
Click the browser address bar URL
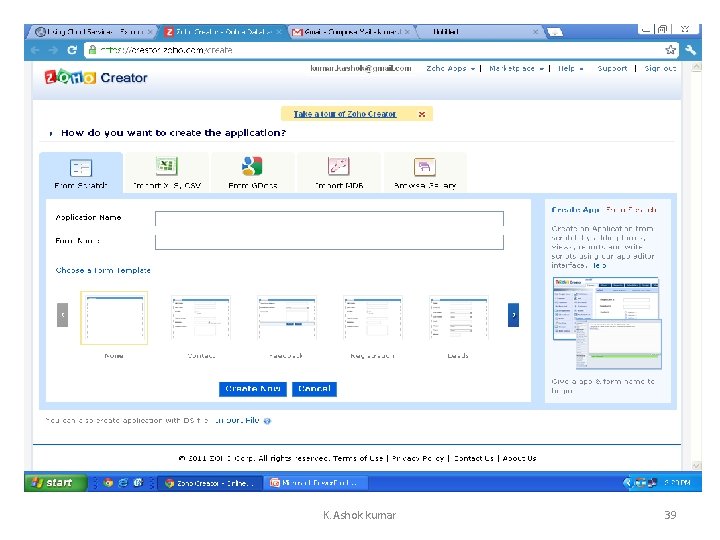coord(166,50)
